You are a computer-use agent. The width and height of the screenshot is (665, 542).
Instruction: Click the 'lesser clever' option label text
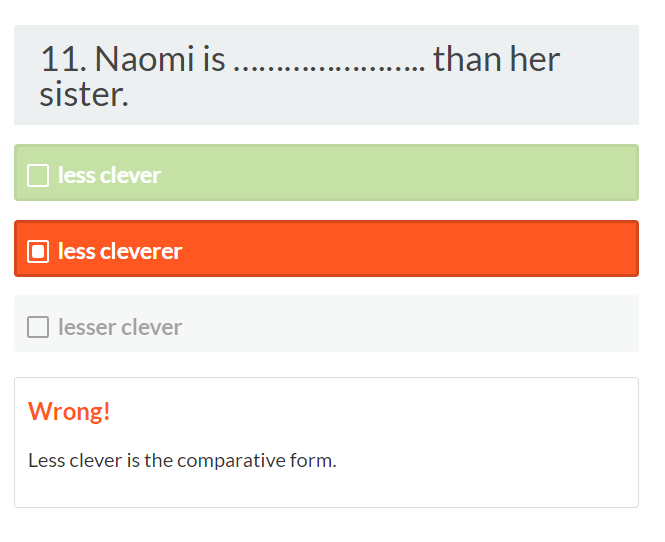tap(120, 327)
